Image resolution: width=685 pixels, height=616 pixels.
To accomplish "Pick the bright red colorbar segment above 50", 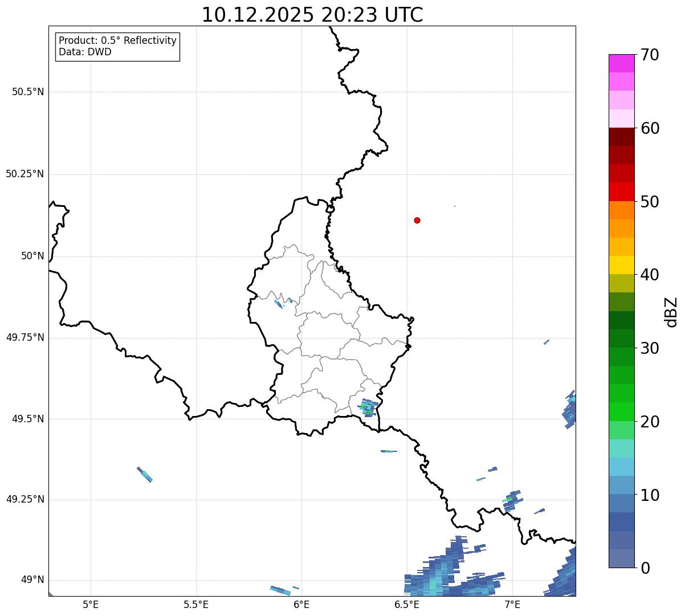I will tap(621, 192).
